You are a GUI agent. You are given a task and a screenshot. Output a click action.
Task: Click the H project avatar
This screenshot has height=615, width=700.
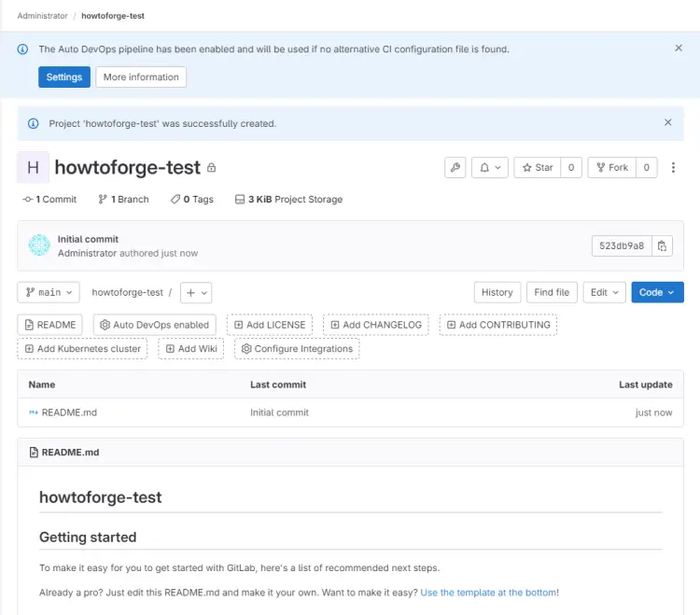[33, 168]
